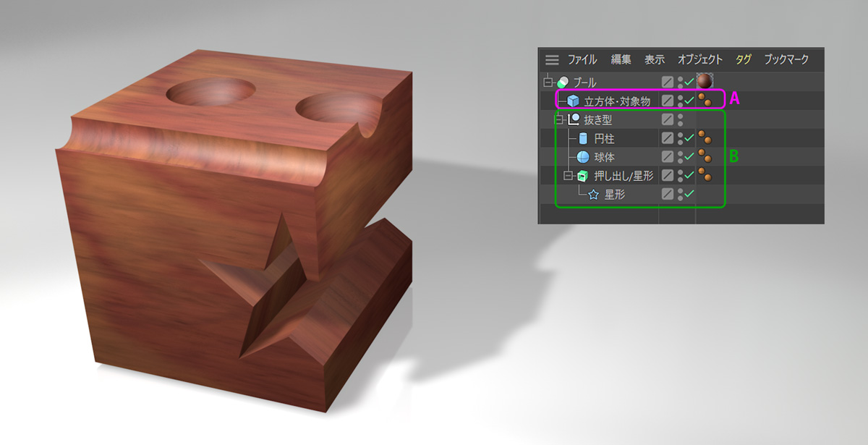Open the ファイル menu
The height and width of the screenshot is (445, 868).
582,60
